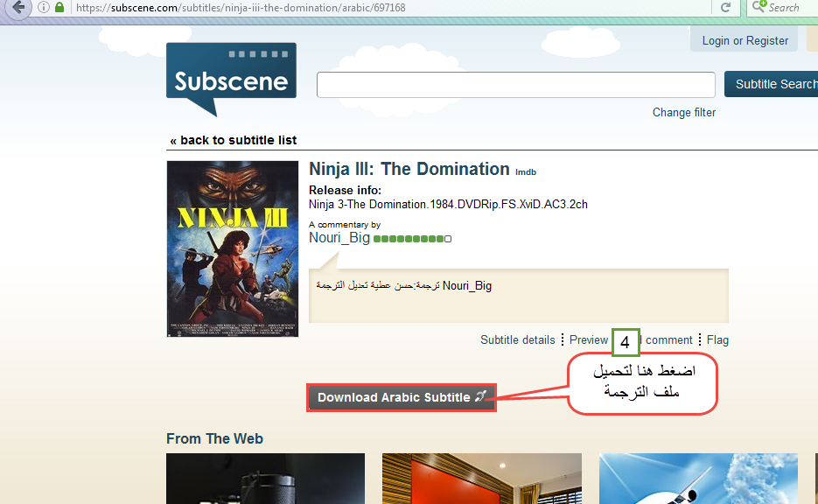Click the Ninja III movie poster
The width and height of the screenshot is (818, 504).
pos(233,248)
